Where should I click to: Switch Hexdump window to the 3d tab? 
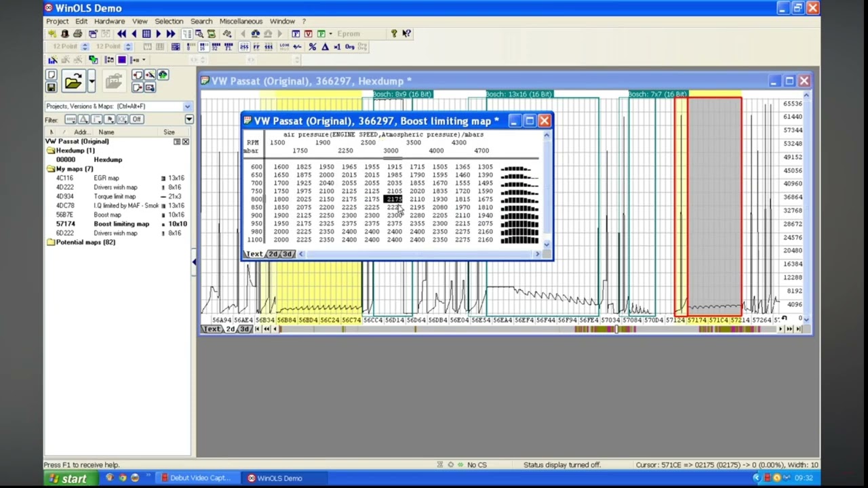pos(245,329)
